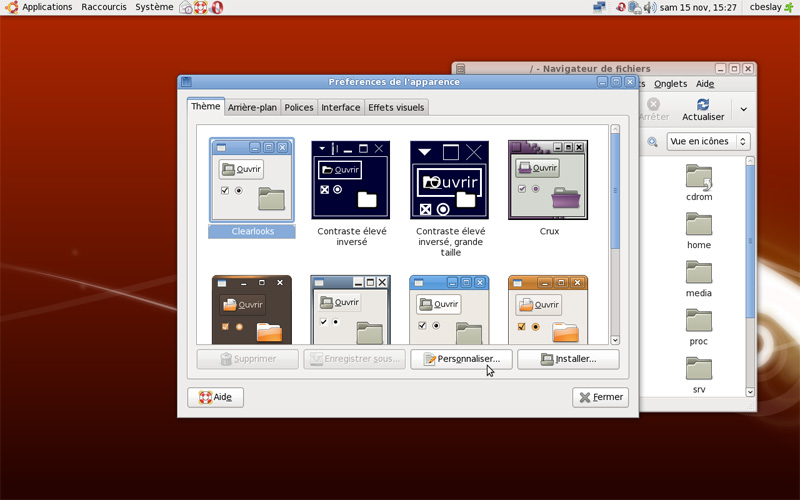
Task: Open help with the Aide button
Action: click(215, 397)
